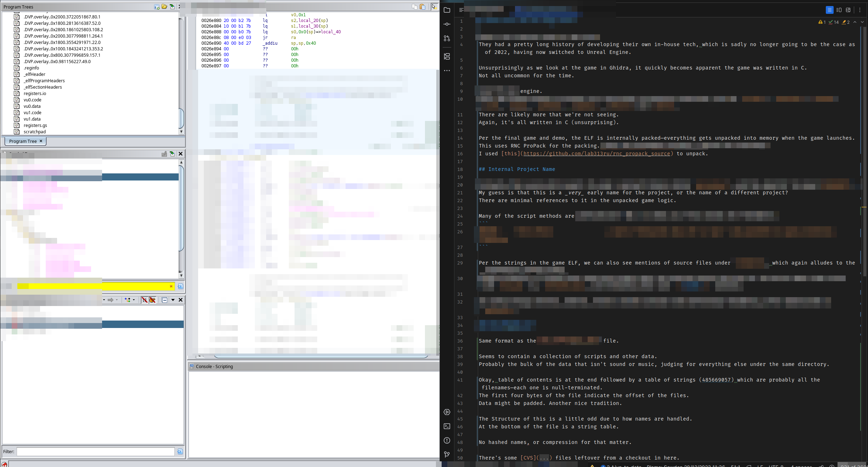Open the Project folder tool window icon
The width and height of the screenshot is (868, 467).
click(447, 10)
